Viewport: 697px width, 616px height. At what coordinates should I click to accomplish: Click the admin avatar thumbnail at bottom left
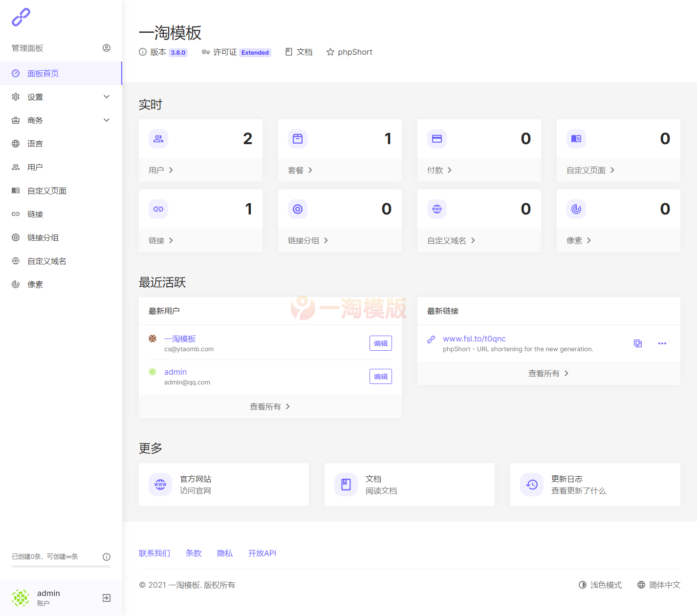coord(21,597)
